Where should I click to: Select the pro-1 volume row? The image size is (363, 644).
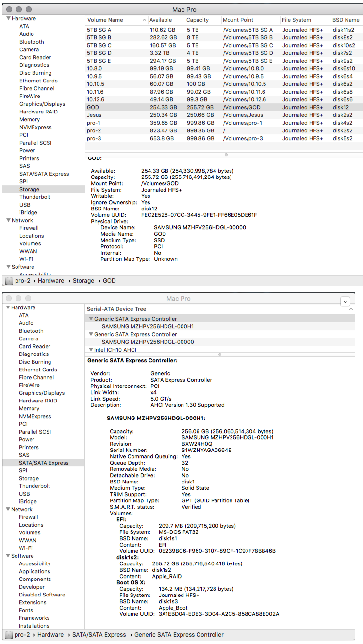point(224,123)
